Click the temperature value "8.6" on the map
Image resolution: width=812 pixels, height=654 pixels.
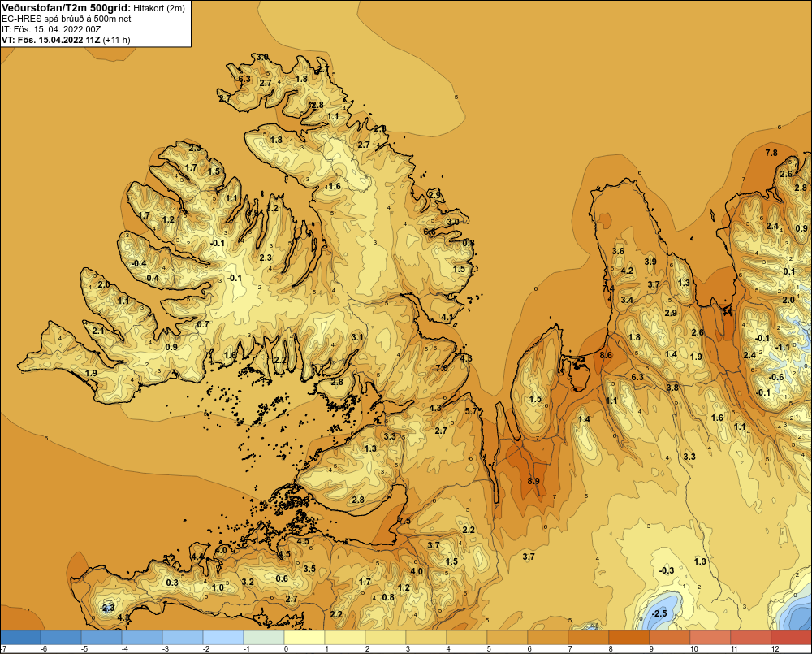606,355
